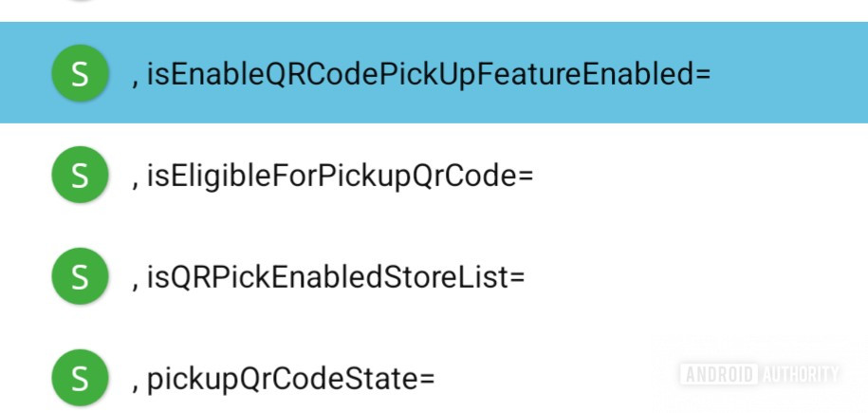Tap the green S icon beside isEligibleForPickupQrCode

[x=80, y=176]
